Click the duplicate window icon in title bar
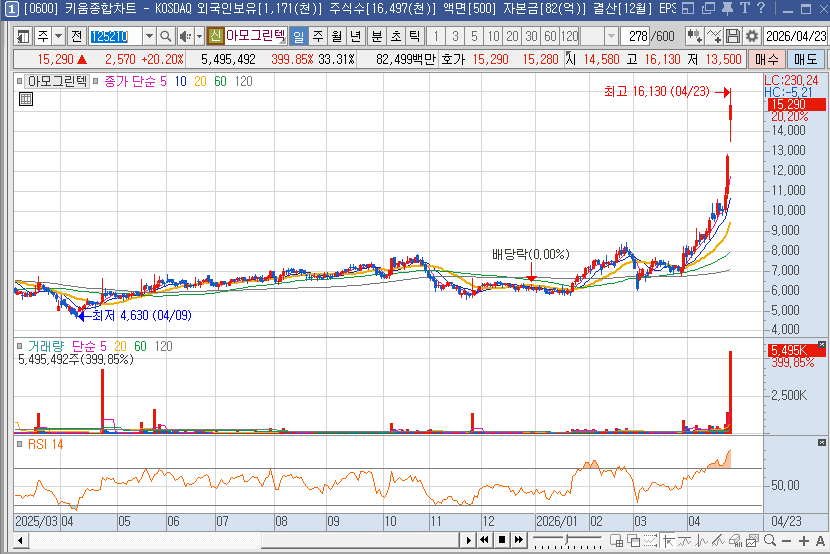This screenshot has height=554, width=830. pos(708,8)
